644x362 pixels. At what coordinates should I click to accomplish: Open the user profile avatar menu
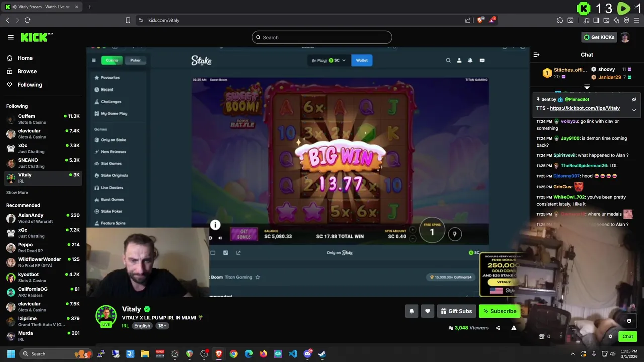coord(625,37)
